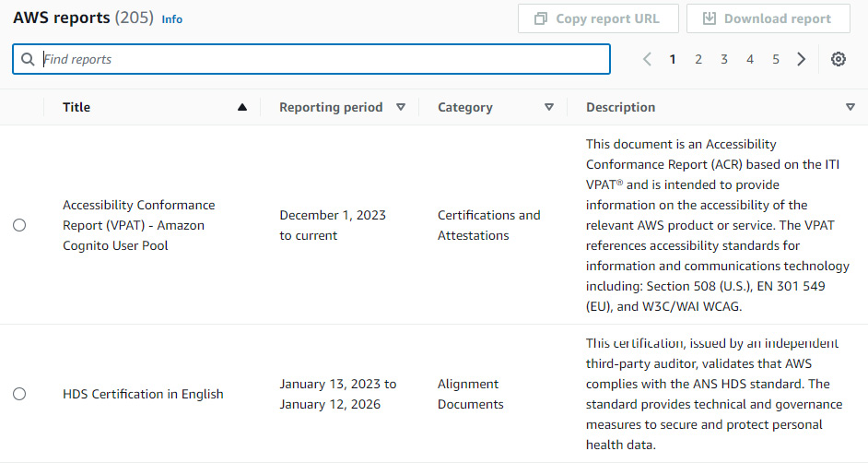
Task: Go to page 2
Action: (x=698, y=59)
